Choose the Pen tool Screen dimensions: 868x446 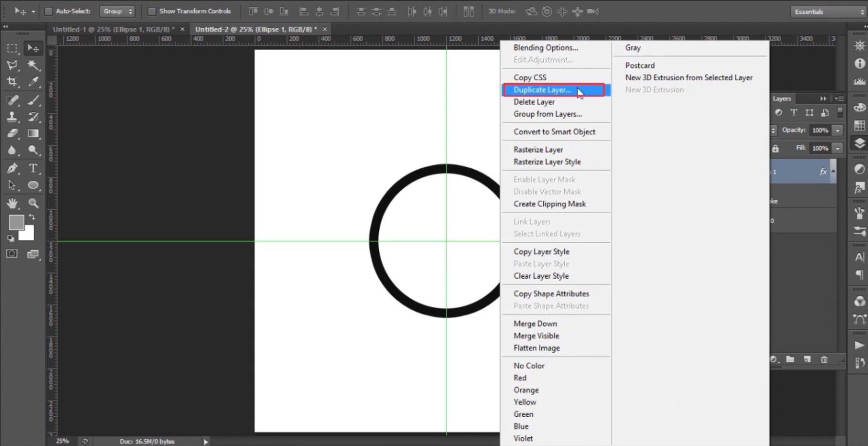tap(12, 169)
